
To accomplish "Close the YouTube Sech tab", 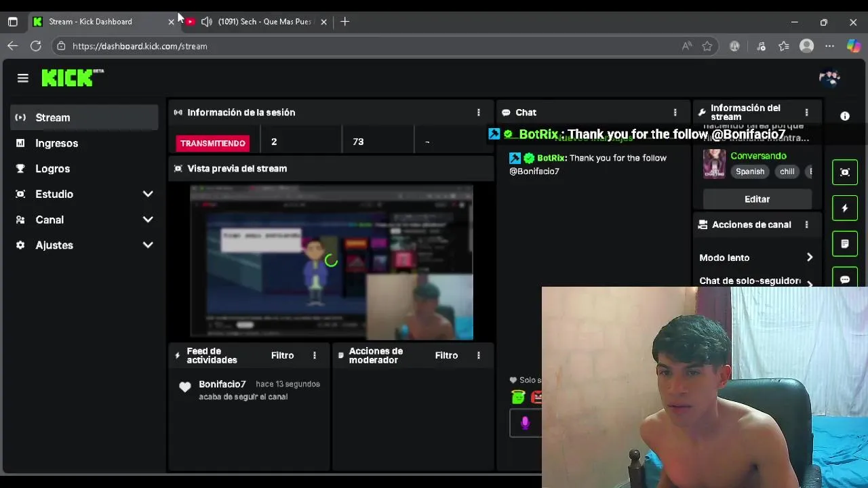I will [323, 22].
